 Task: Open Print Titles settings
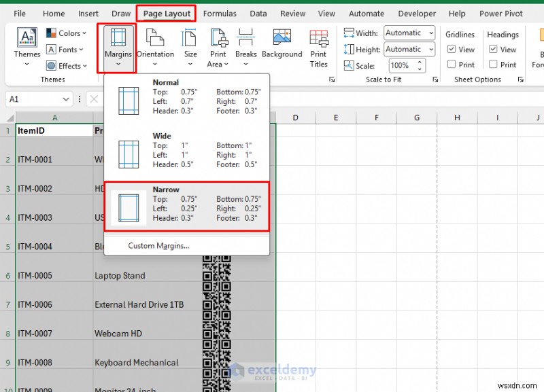point(318,48)
